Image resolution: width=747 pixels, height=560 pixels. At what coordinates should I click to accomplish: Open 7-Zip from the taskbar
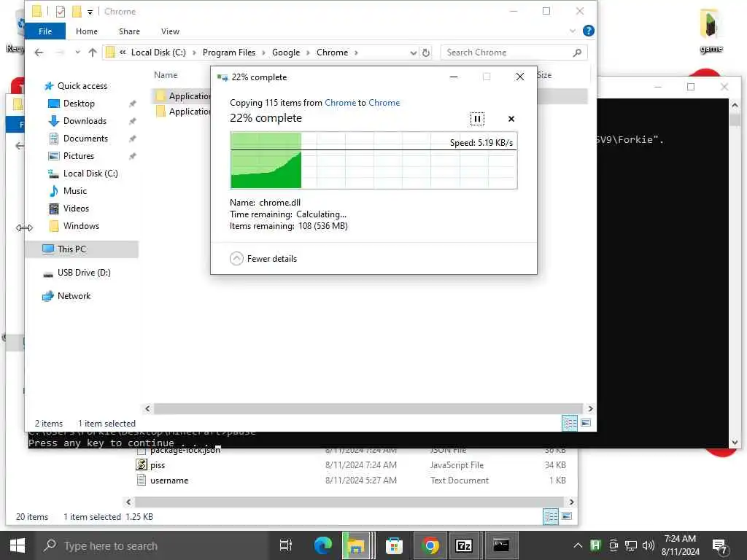pyautogui.click(x=464, y=545)
